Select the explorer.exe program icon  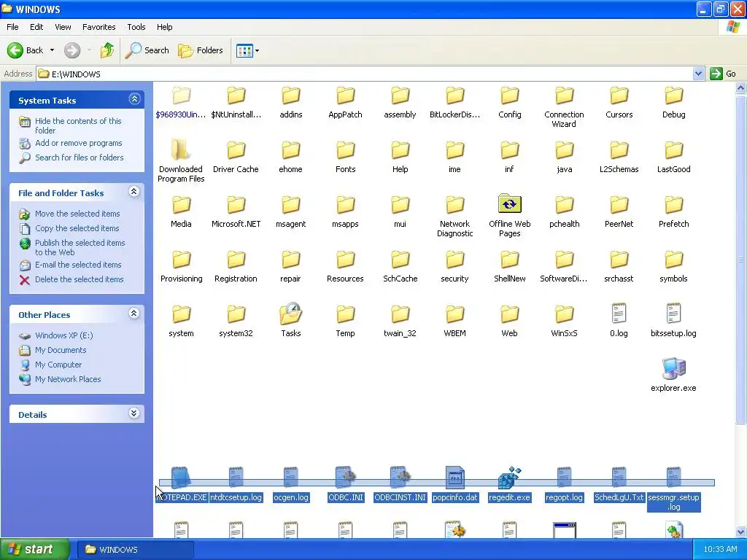673,369
